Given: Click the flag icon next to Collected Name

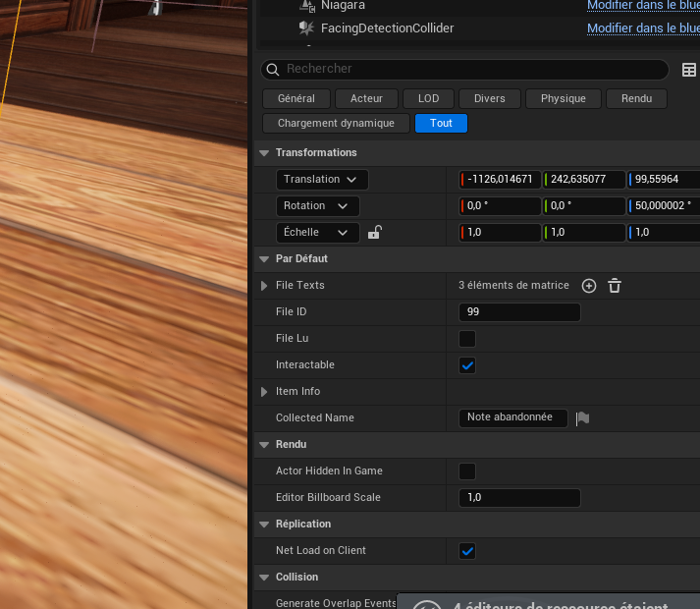Looking at the screenshot, I should 582,418.
